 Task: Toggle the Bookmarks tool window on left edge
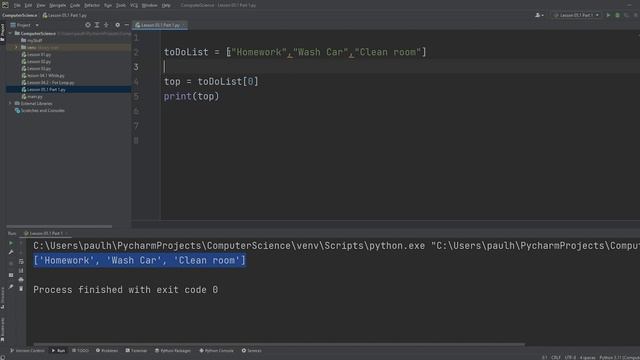point(2,329)
